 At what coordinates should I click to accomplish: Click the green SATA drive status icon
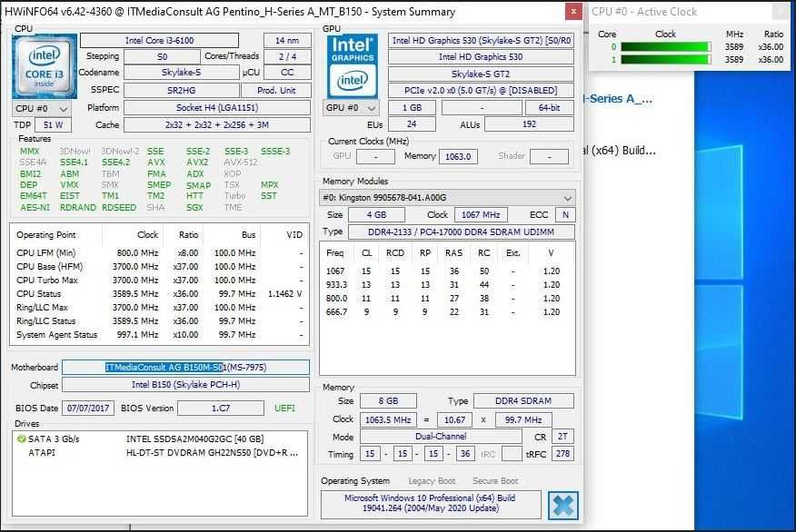[x=21, y=438]
